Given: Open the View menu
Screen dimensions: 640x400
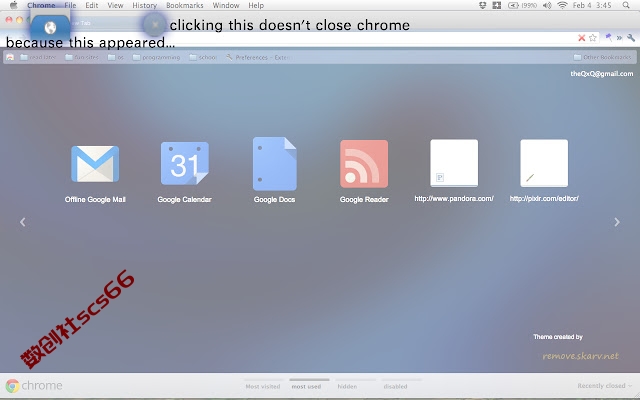Looking at the screenshot, I should (x=115, y=5).
